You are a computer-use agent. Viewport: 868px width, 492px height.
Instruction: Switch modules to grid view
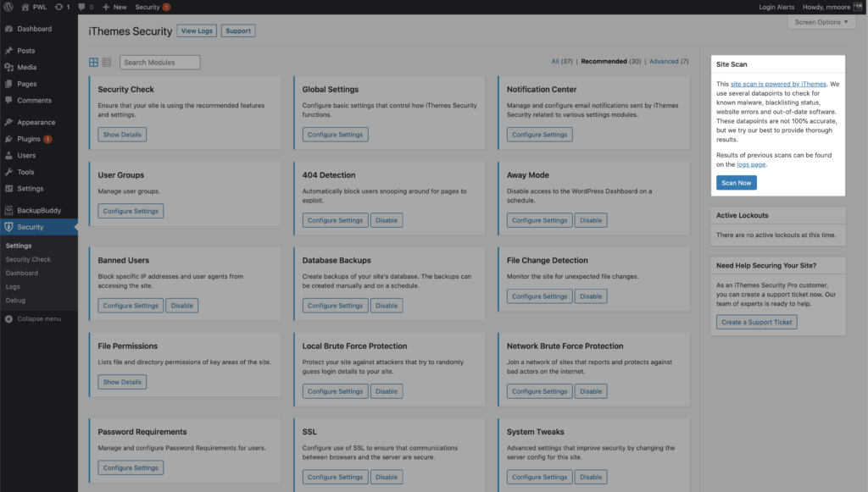[x=93, y=63]
